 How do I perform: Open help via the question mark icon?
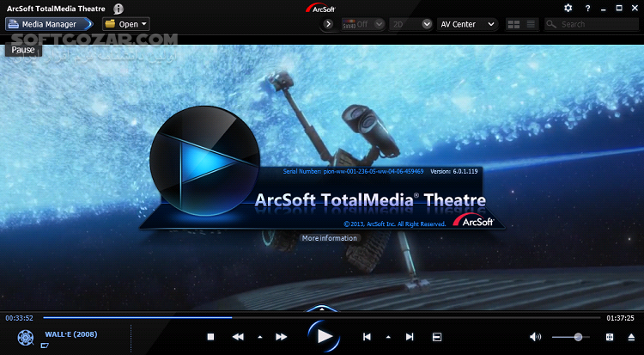coord(587,9)
